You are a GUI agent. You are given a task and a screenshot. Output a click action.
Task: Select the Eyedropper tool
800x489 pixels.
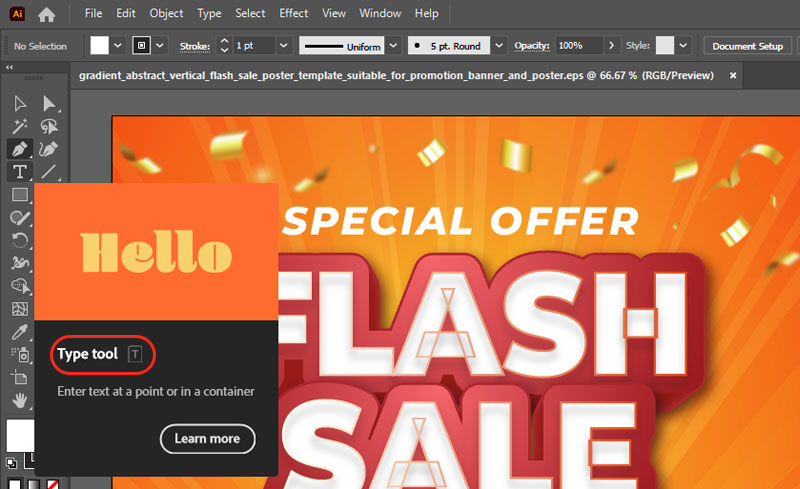point(20,332)
